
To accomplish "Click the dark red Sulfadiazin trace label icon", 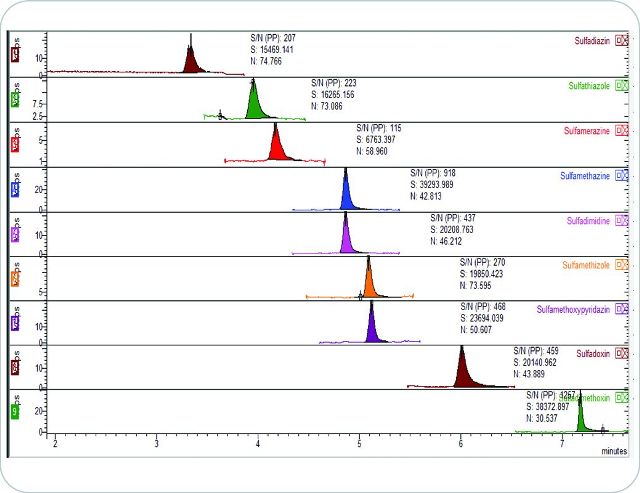I will [x=15, y=54].
